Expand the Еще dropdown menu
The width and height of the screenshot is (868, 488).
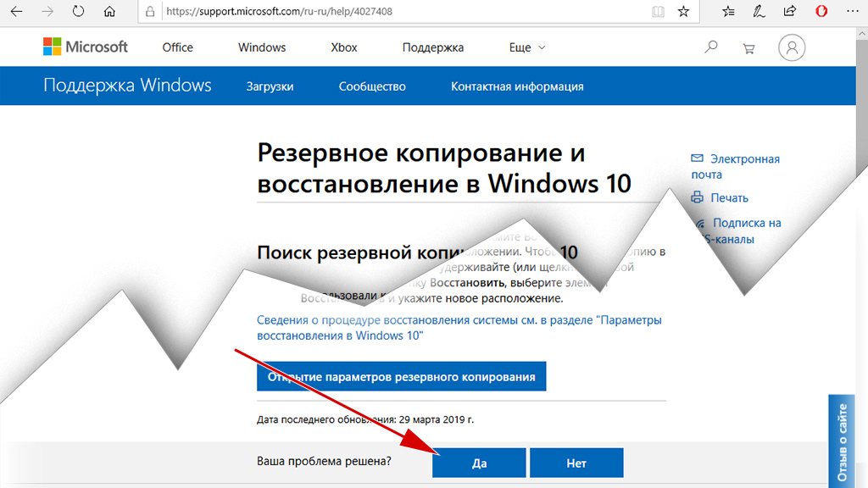(x=527, y=47)
